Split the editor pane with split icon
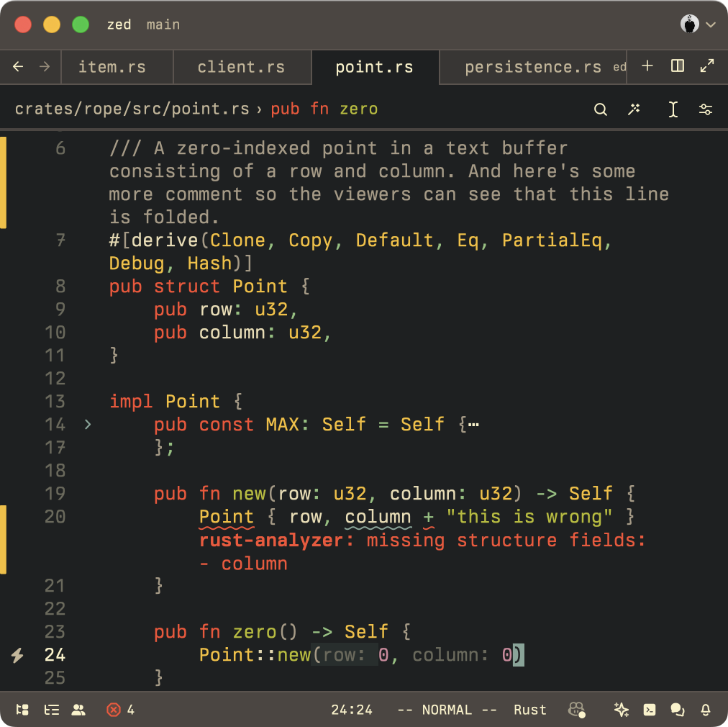The image size is (728, 727). (677, 66)
